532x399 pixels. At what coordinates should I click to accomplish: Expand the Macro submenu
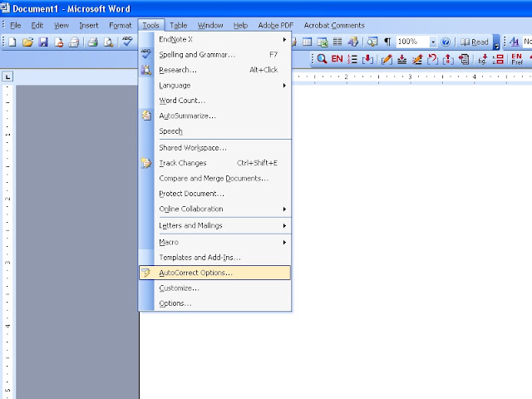(214, 242)
